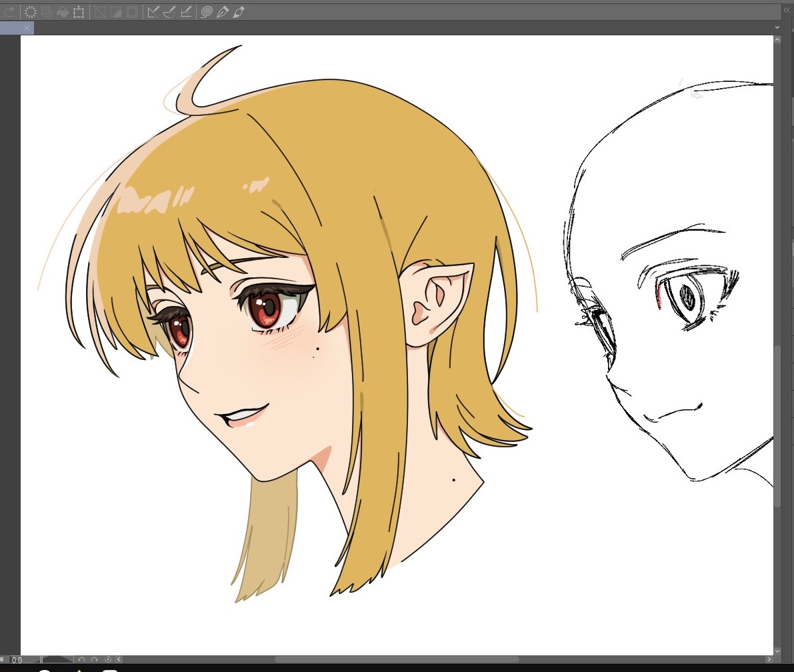This screenshot has width=794, height=672.
Task: Click the Clear Outside Selection icon
Action: point(47,11)
